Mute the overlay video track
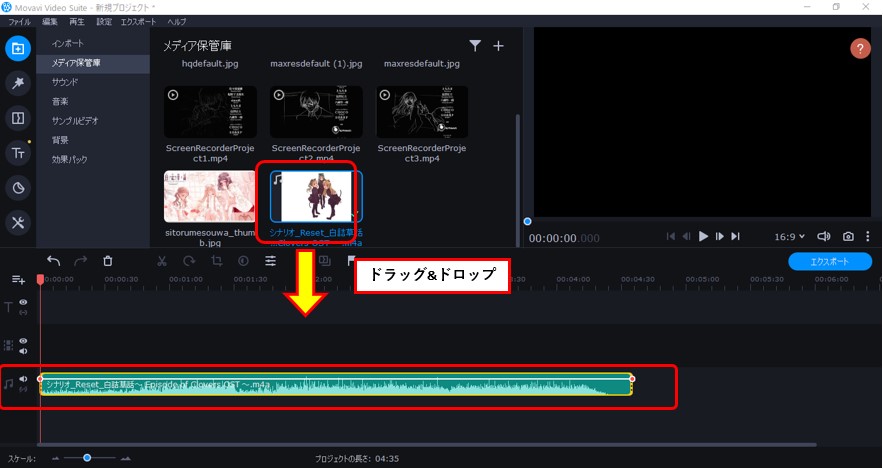Viewport: 883px width, 469px height. 23,351
